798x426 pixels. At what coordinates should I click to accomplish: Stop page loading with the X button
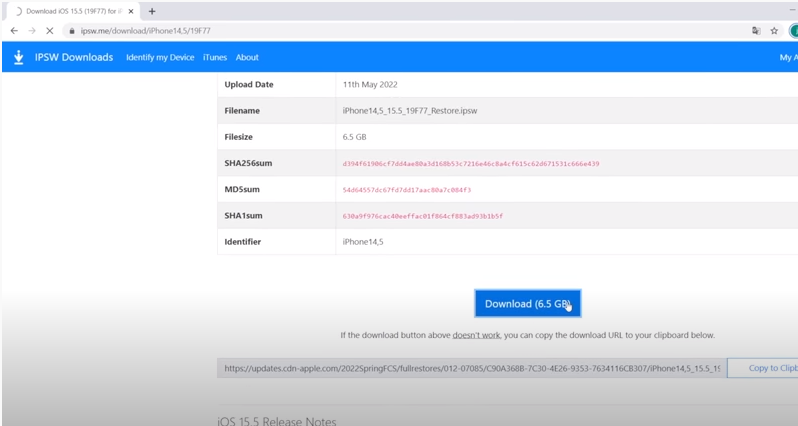click(x=50, y=31)
